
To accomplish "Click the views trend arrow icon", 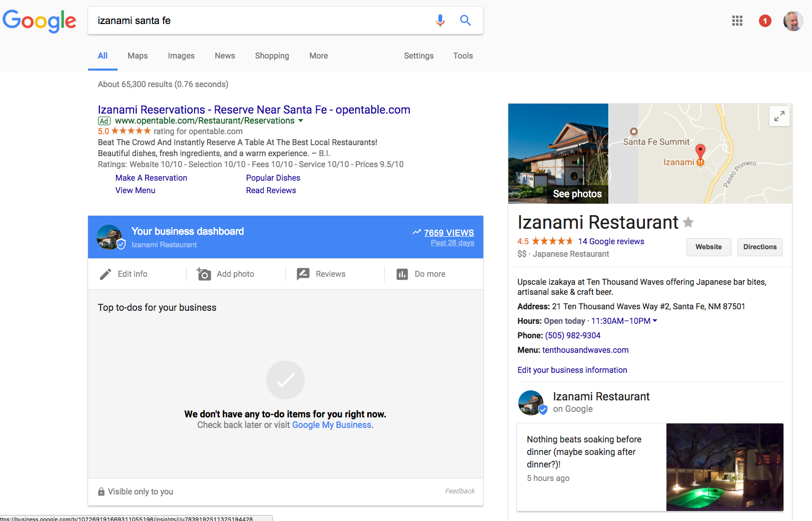I will pos(417,232).
